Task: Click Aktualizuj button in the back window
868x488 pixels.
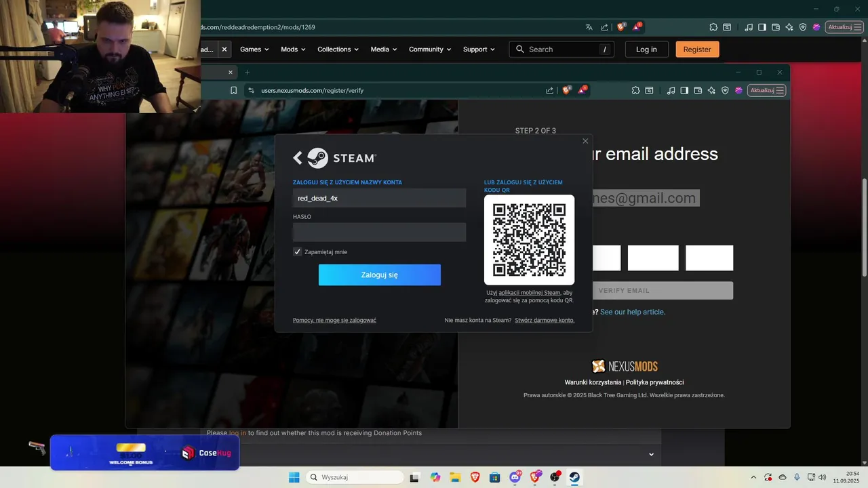Action: (844, 27)
